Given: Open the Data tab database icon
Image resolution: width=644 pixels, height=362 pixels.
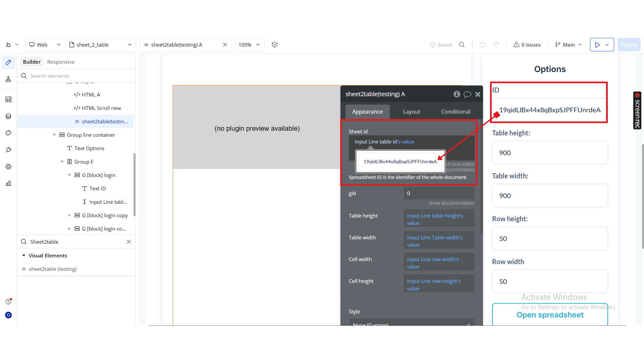Looking at the screenshot, I should [8, 116].
